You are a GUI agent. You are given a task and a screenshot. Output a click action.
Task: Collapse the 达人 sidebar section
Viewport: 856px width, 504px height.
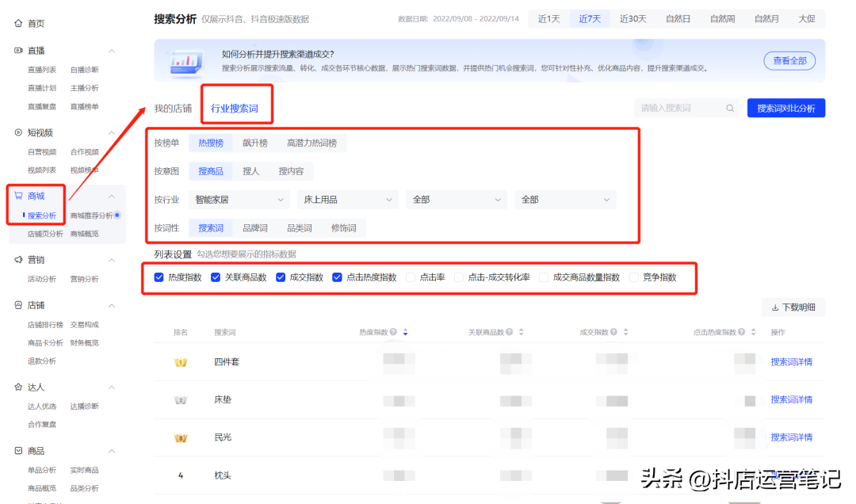(112, 388)
